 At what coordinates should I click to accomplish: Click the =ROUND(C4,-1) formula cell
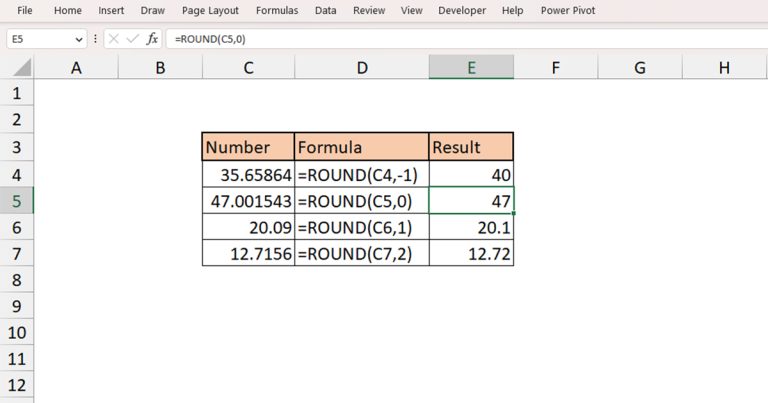pos(362,174)
